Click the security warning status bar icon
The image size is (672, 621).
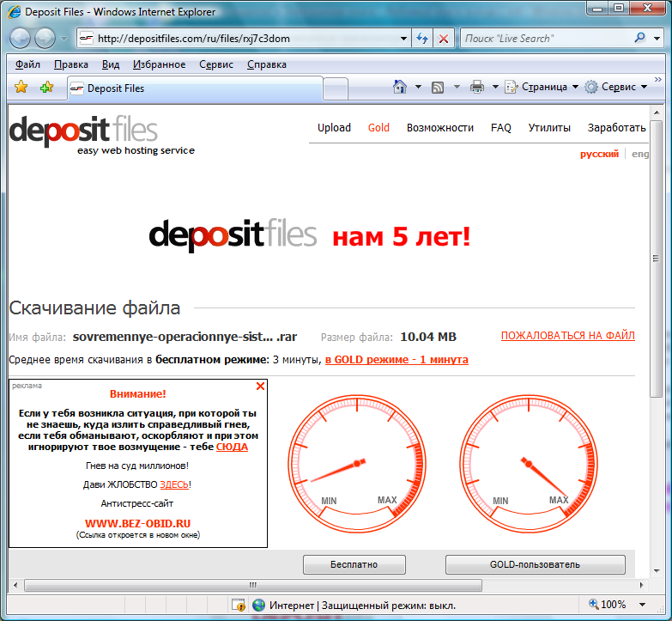[x=239, y=606]
